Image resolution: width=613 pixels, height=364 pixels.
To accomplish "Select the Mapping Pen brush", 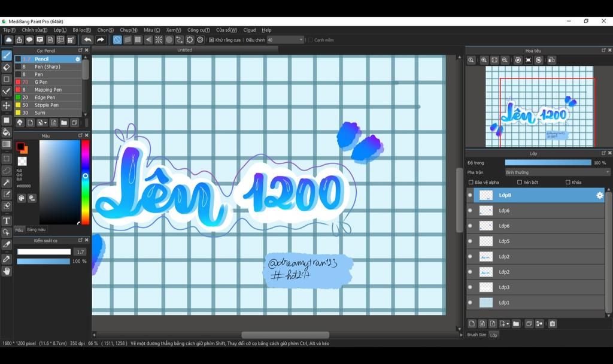I will [x=48, y=90].
